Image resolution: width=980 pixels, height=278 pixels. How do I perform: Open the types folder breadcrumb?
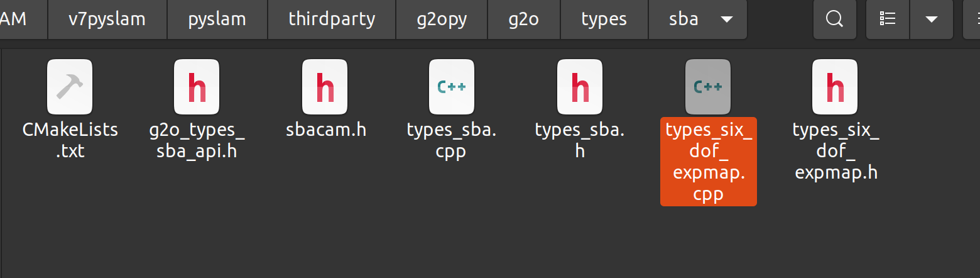604,19
